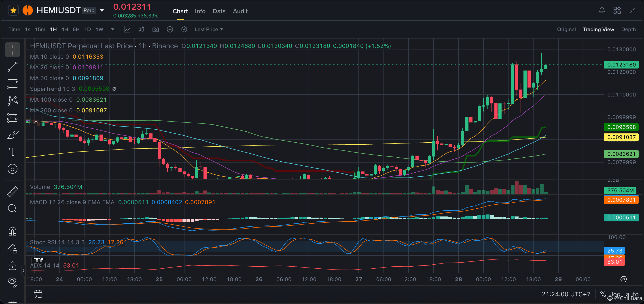This screenshot has width=644, height=304.
Task: Open the indicators line-chart icon
Action: pyautogui.click(x=127, y=30)
